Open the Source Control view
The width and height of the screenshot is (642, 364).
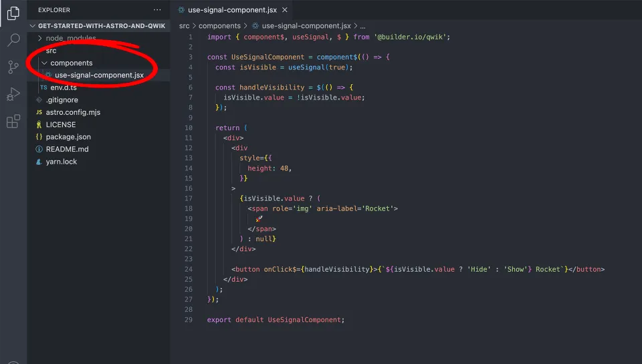13,67
